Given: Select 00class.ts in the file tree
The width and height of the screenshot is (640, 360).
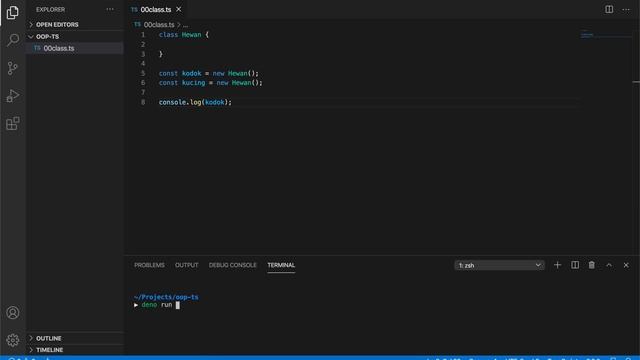Looking at the screenshot, I should click(x=75, y=48).
